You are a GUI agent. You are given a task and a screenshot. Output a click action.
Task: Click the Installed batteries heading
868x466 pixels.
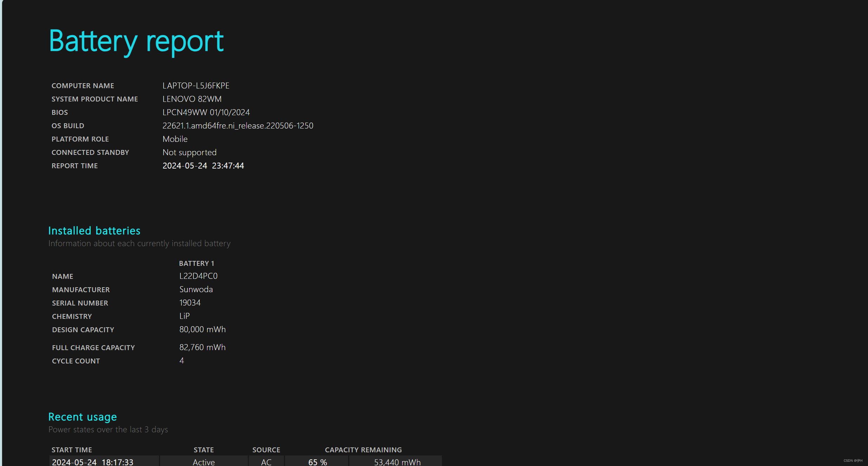(94, 231)
